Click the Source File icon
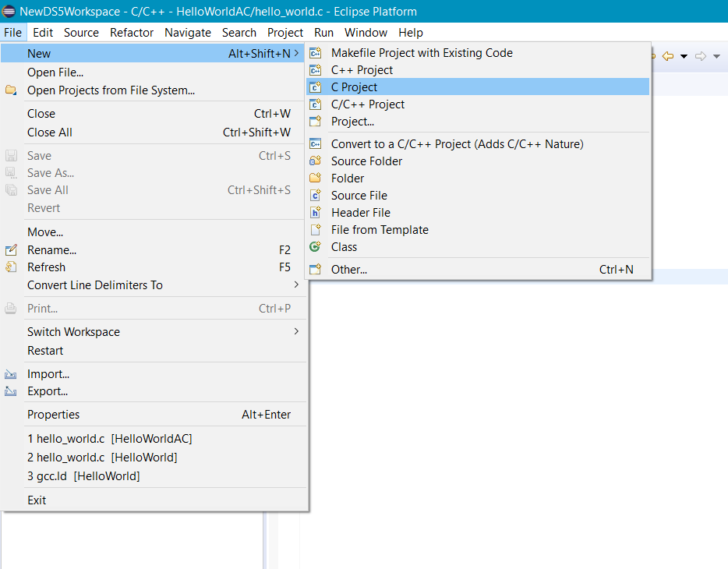The image size is (728, 569). coord(316,195)
